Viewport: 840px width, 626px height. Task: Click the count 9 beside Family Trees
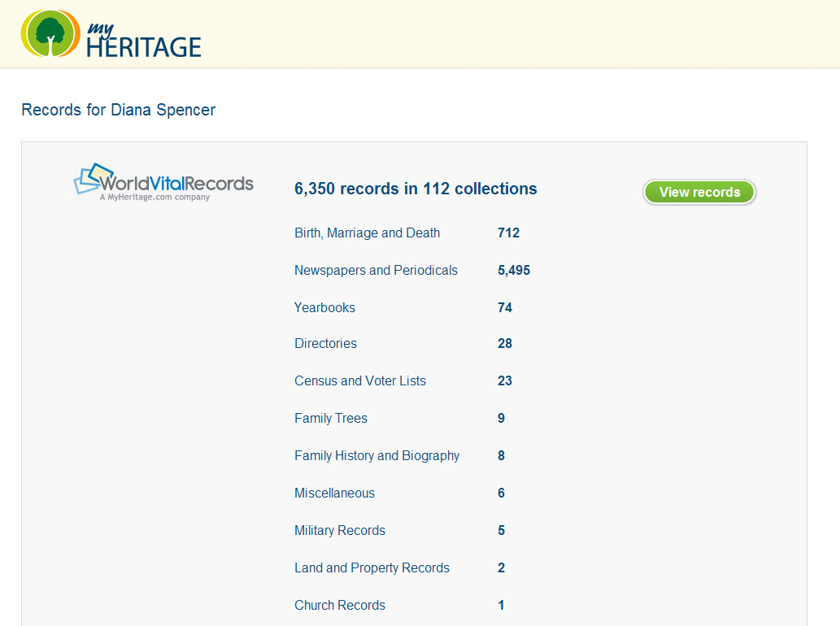coord(501,418)
